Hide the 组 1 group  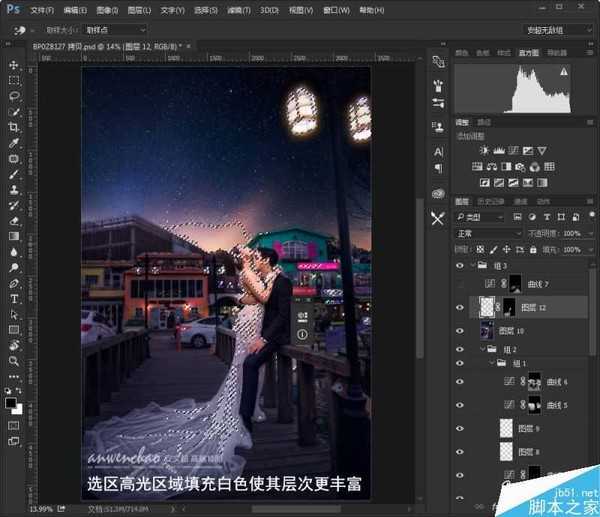460,363
